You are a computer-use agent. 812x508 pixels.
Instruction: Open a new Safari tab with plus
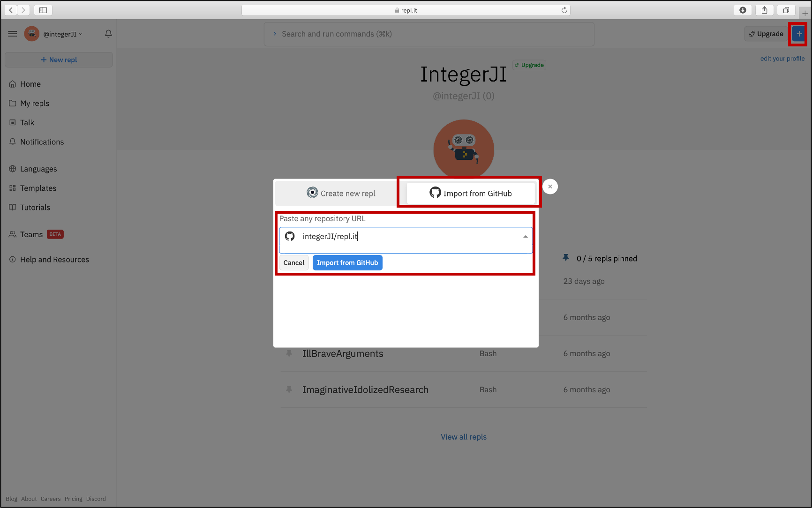pos(804,13)
